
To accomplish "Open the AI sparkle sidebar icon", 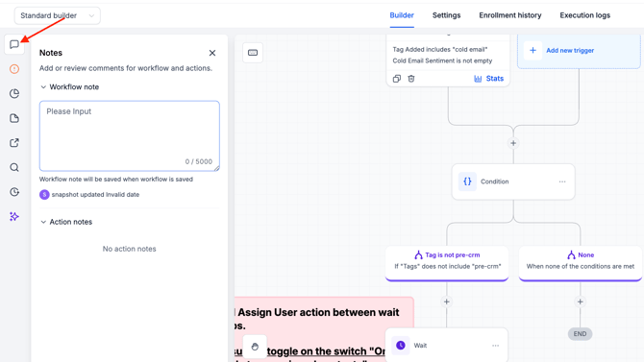I will 14,217.
